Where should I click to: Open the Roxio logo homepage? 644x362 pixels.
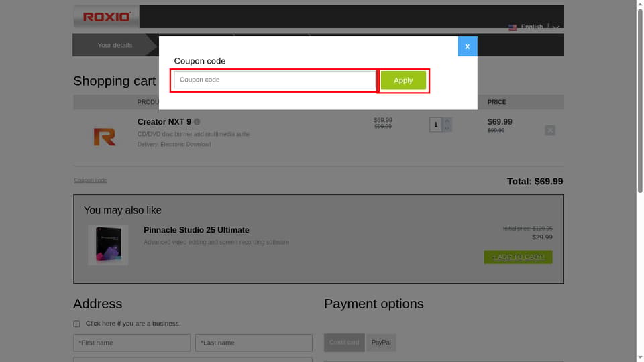click(107, 17)
